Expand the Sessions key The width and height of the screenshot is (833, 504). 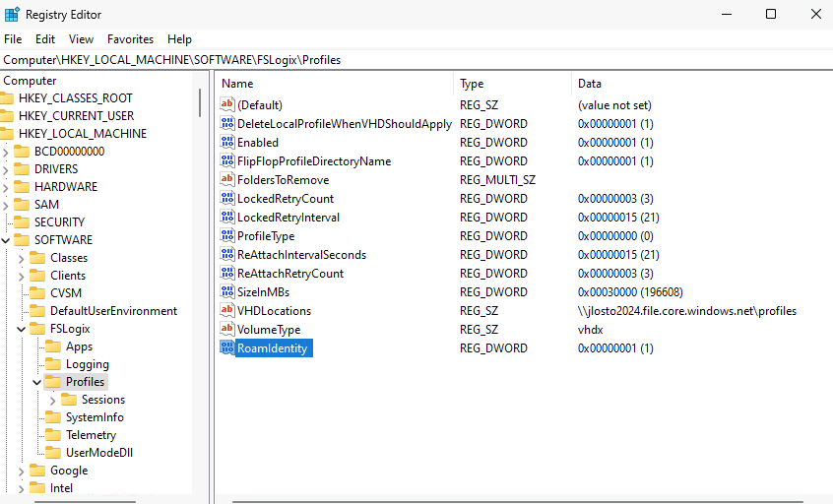[x=52, y=401]
